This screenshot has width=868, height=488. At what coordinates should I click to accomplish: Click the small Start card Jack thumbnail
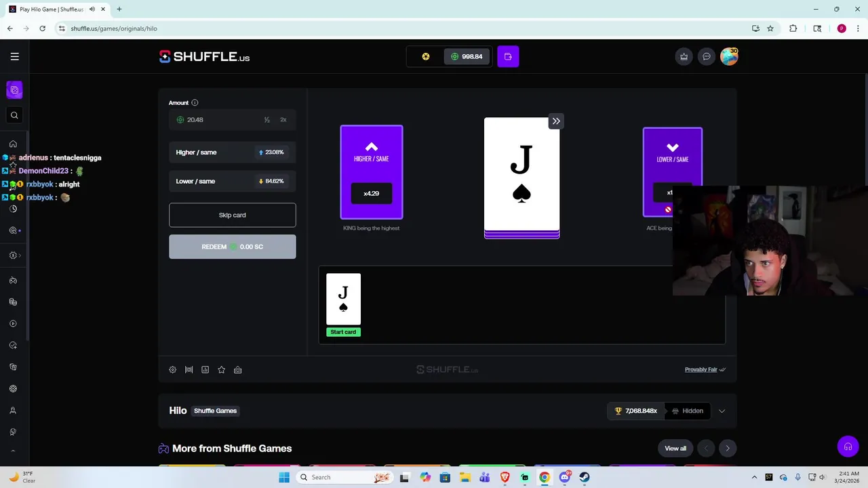click(x=343, y=300)
